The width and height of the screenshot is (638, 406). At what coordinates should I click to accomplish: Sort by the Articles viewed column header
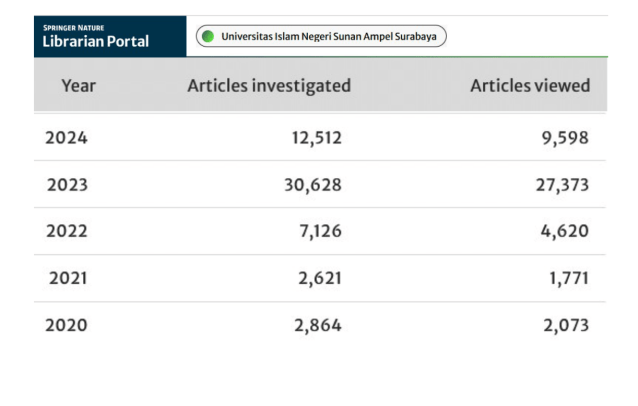pyautogui.click(x=530, y=86)
